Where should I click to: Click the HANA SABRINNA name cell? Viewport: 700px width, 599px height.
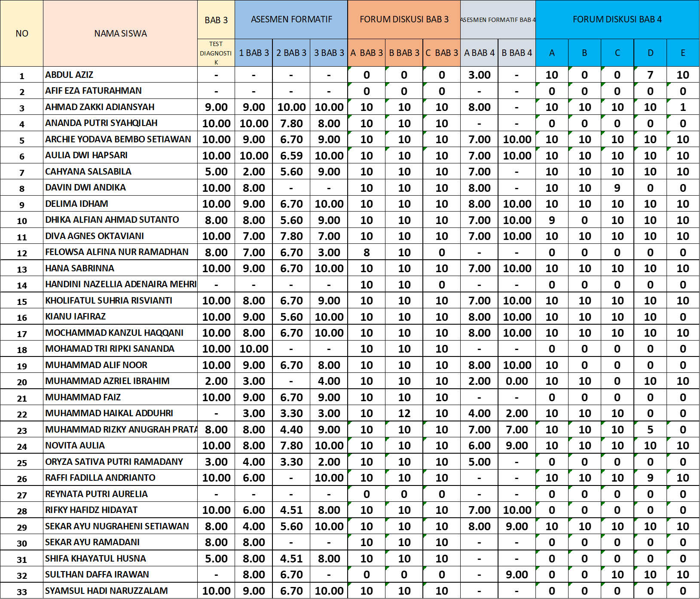click(120, 268)
